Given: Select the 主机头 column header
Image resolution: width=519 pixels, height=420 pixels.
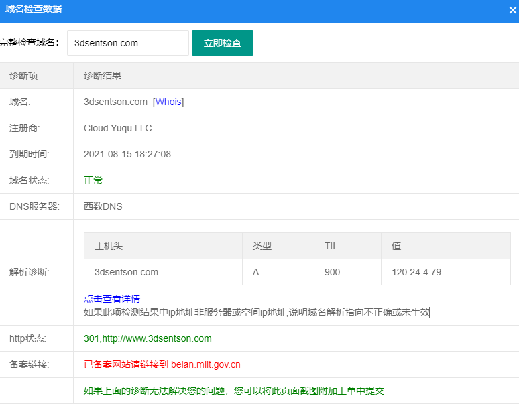Looking at the screenshot, I should coord(109,246).
